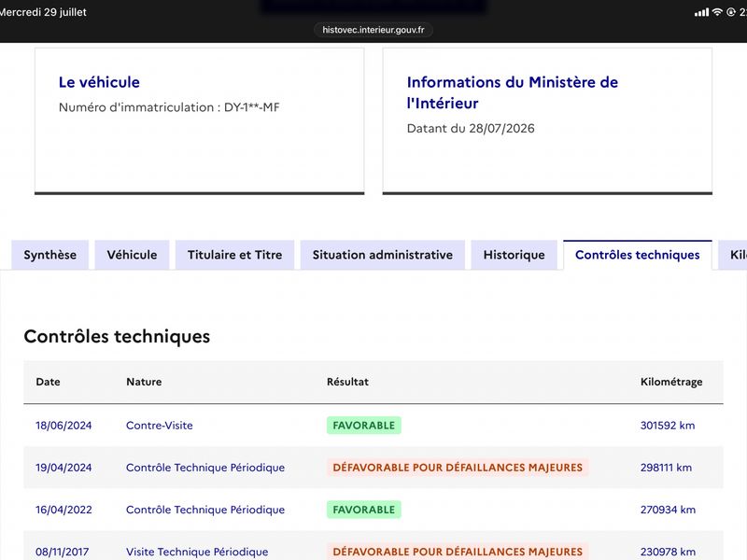The image size is (747, 560).
Task: Click 'Datant du 28/07/2026' text
Action: click(x=471, y=129)
